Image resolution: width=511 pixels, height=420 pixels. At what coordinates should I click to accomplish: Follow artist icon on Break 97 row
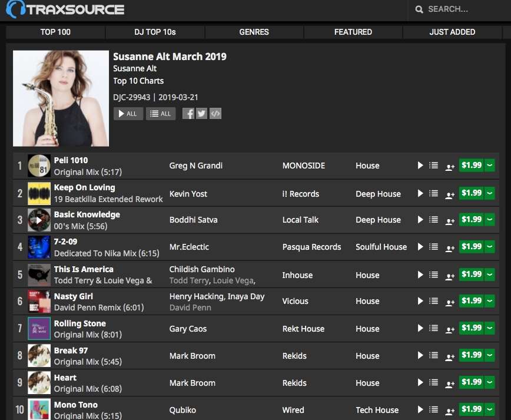click(x=450, y=357)
